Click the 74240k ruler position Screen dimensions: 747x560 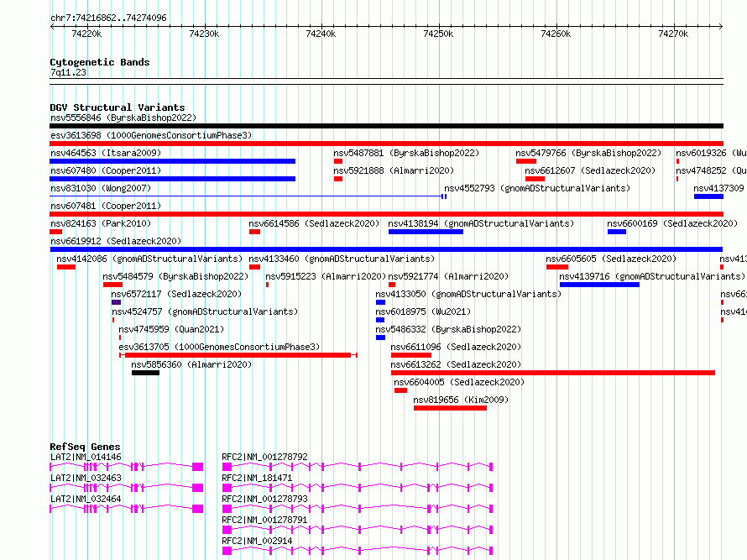click(x=321, y=34)
